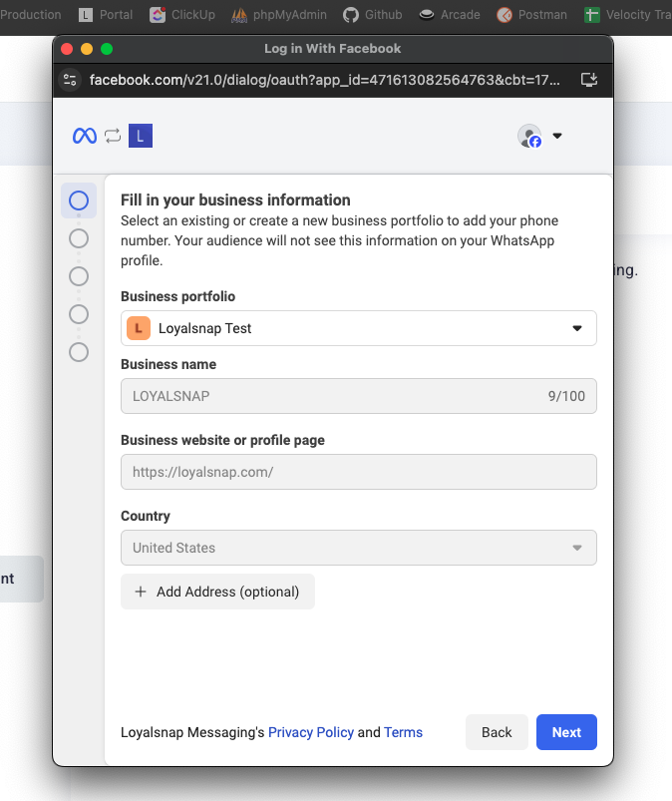The width and height of the screenshot is (672, 801).
Task: Click the 9/100 character counter text
Action: click(x=566, y=396)
